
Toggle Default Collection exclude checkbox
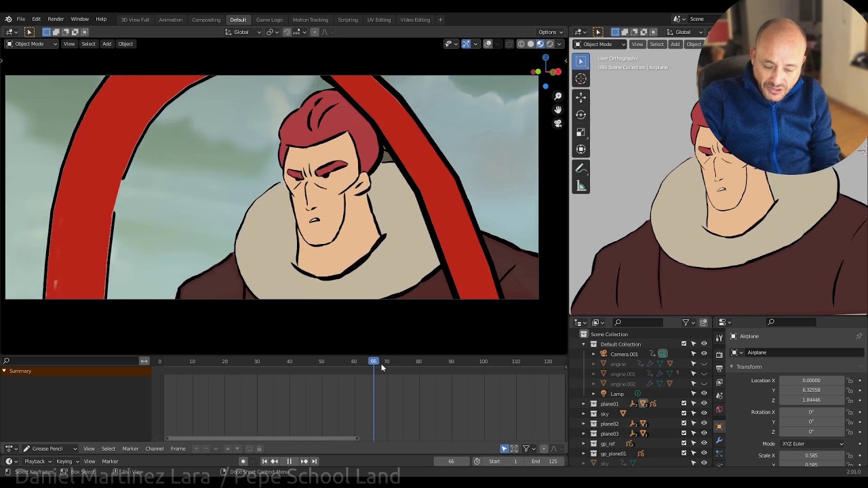coord(684,344)
